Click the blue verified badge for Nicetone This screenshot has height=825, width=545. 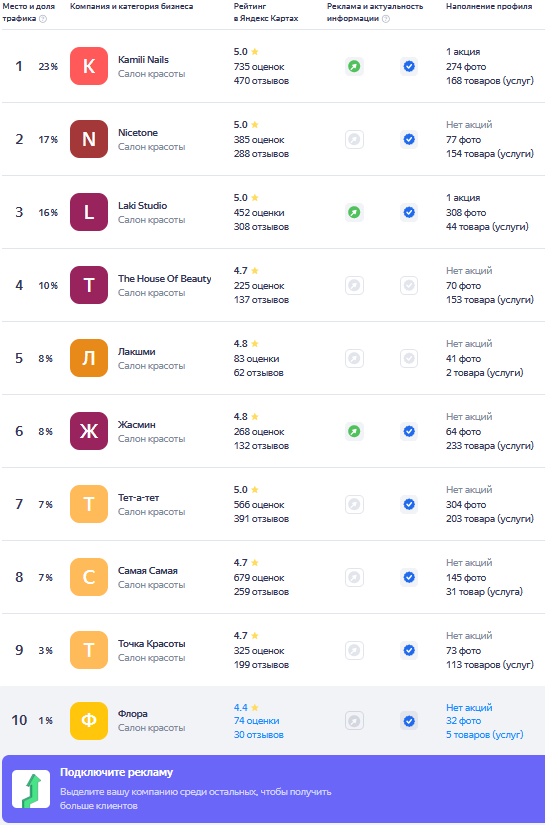(x=409, y=139)
